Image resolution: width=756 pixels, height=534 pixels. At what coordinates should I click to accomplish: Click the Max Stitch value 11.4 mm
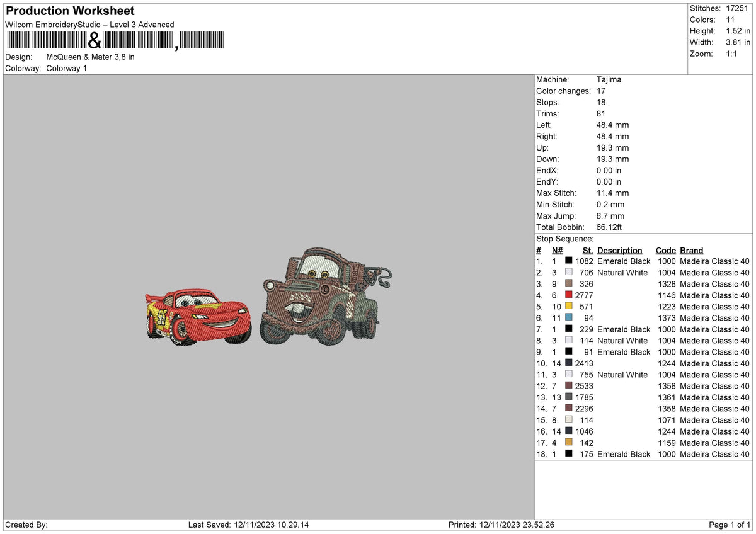612,193
